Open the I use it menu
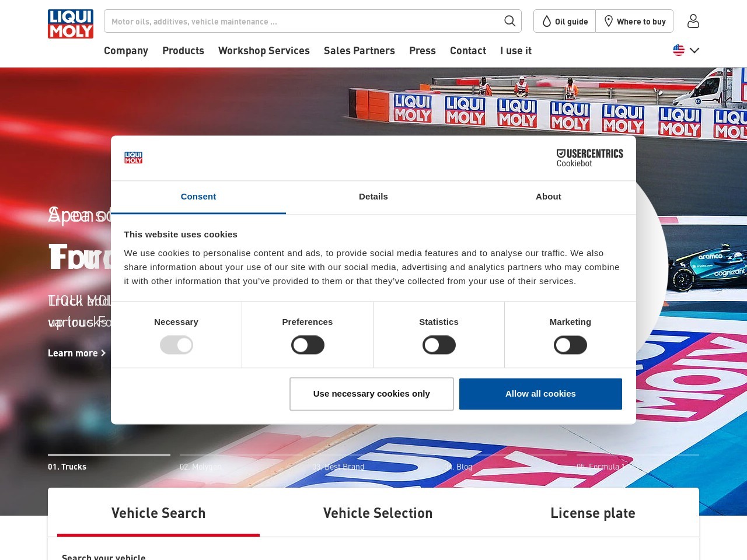 click(x=516, y=51)
